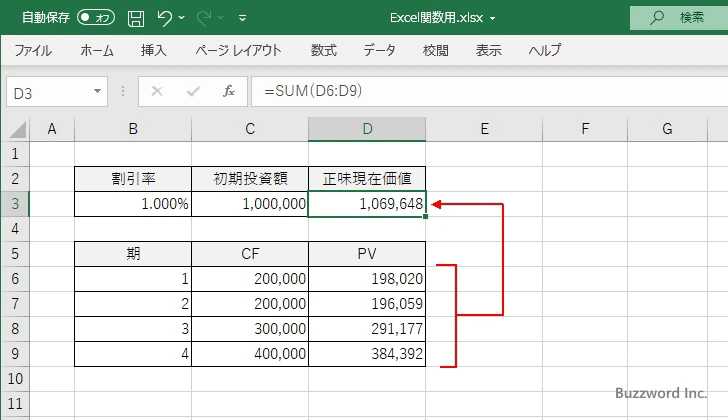Image resolution: width=728 pixels, height=420 pixels.
Task: Click the Cancel X formula icon
Action: 157,91
